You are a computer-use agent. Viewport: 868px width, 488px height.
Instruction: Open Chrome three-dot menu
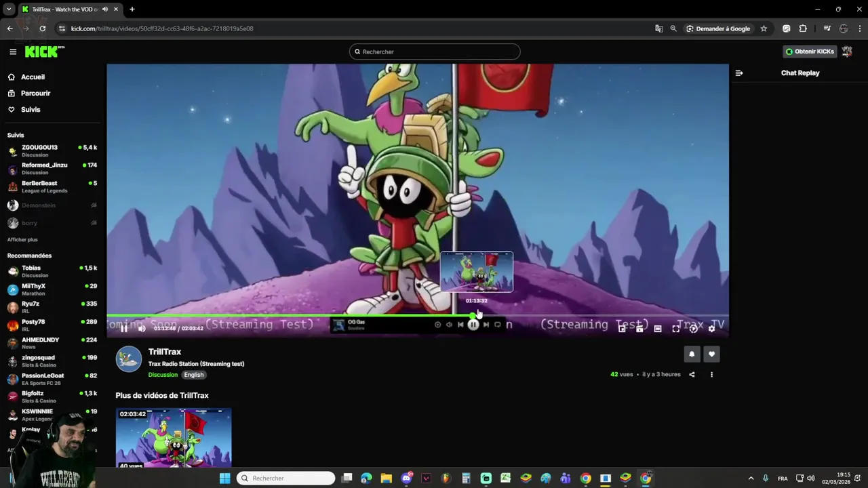pos(860,28)
